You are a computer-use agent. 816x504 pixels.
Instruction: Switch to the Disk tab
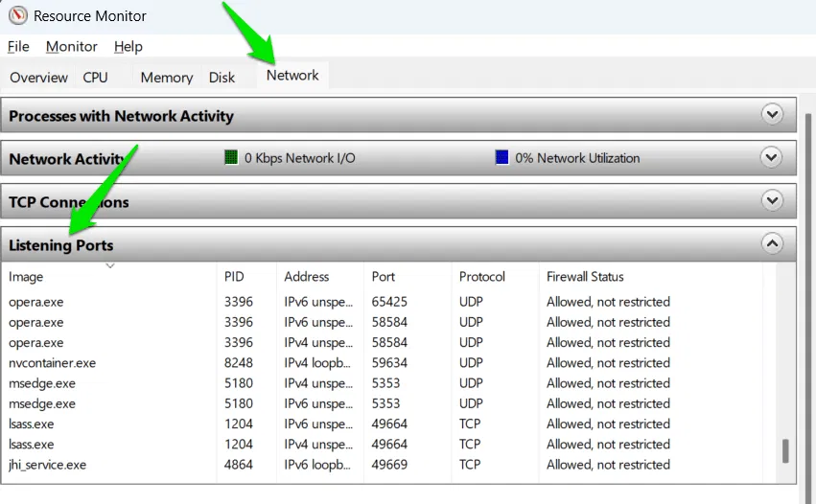coord(221,78)
